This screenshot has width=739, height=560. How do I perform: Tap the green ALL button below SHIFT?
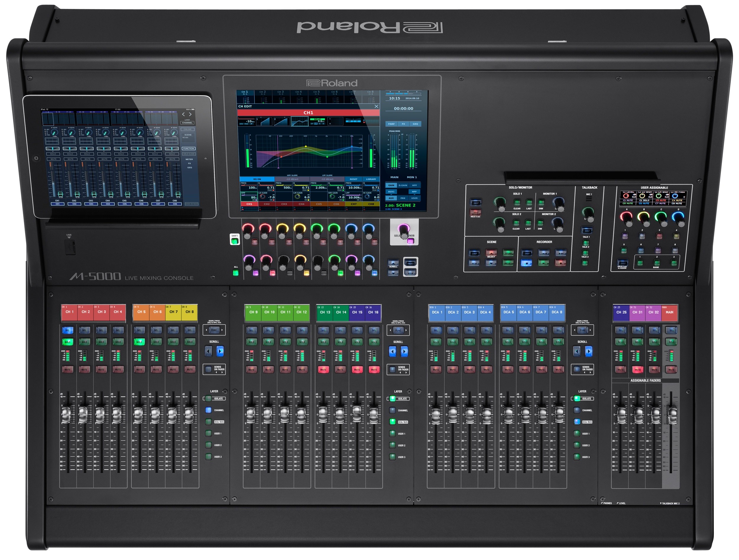point(236,272)
